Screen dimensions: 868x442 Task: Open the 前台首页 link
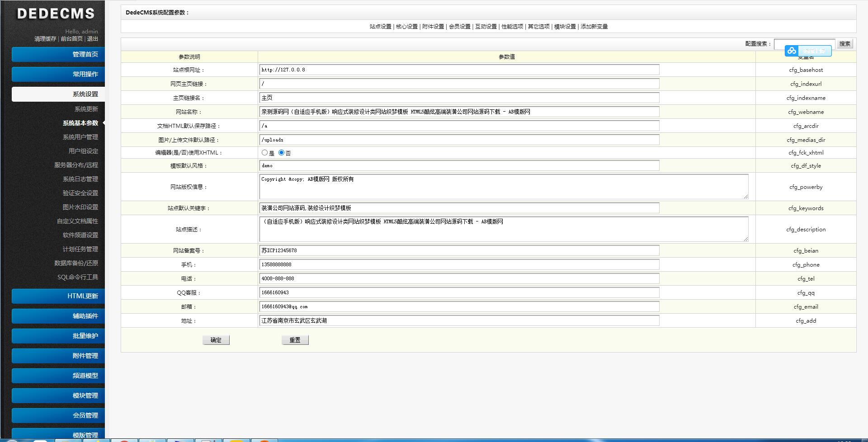coord(72,39)
